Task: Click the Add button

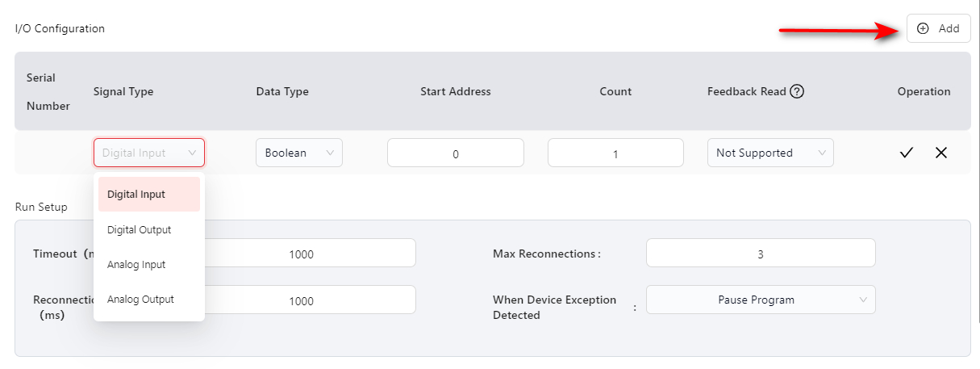Action: pos(938,28)
